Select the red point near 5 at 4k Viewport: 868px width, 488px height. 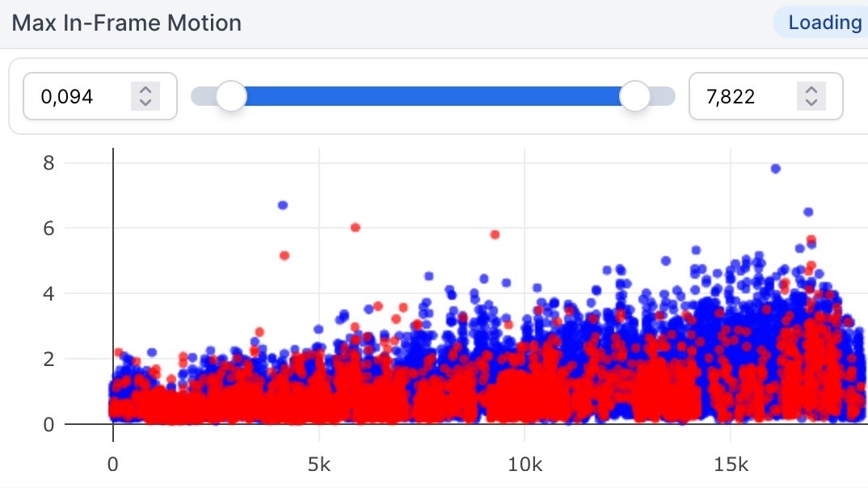pos(284,255)
